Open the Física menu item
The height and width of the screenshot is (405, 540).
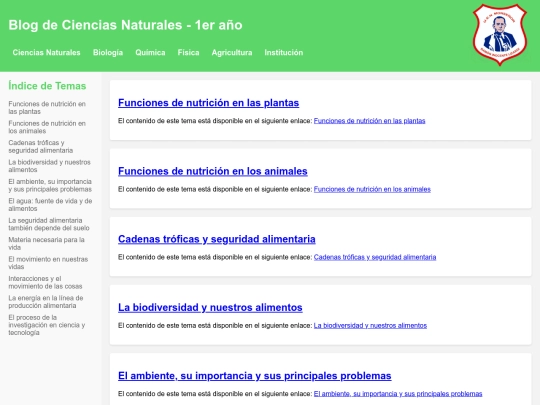click(188, 52)
